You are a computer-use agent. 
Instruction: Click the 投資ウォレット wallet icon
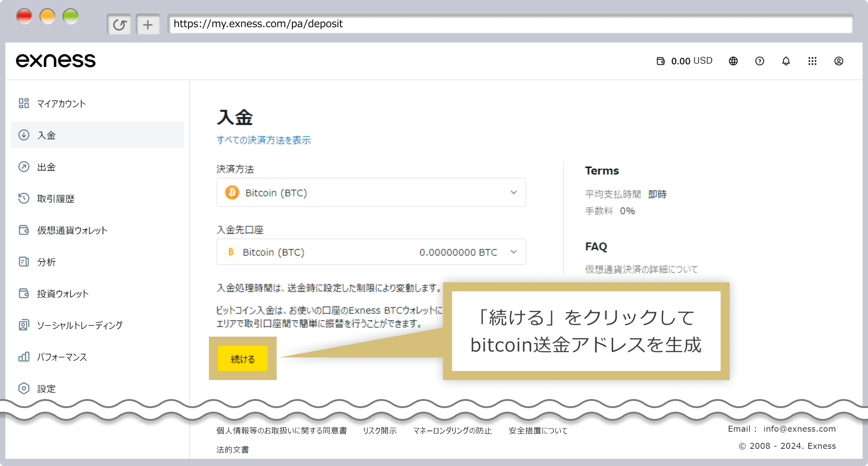point(24,293)
